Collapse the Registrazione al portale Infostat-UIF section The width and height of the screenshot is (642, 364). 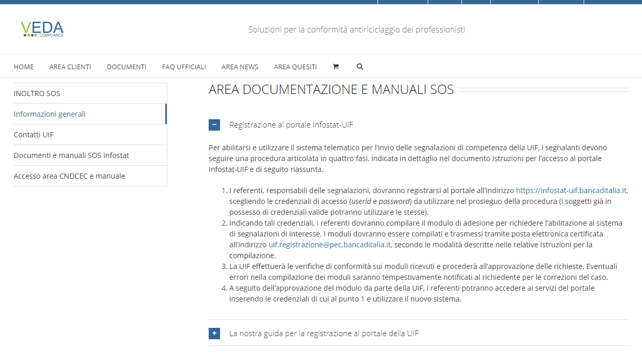click(214, 125)
